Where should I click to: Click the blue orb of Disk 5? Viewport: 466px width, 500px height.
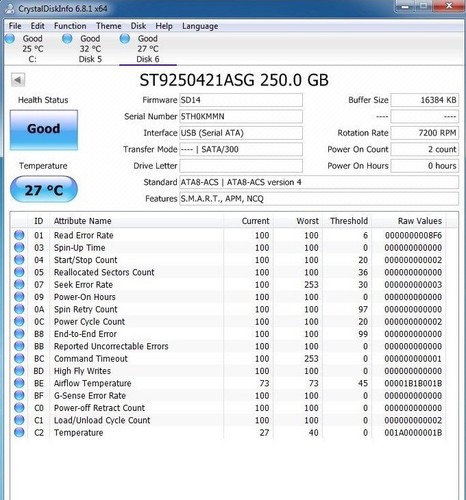[x=67, y=39]
